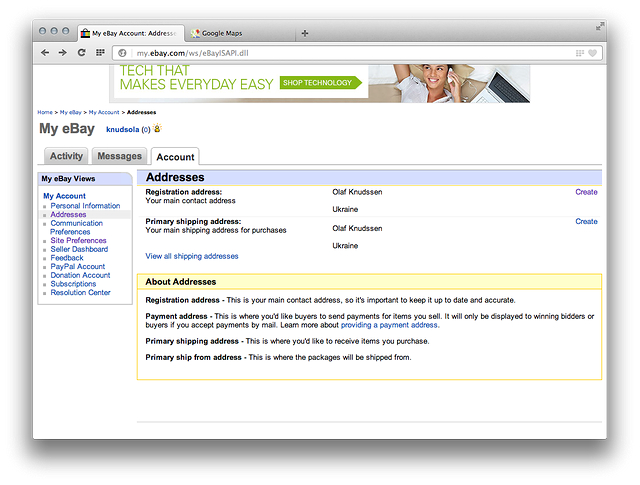Open Resolution Center from sidebar
Image resolution: width=640 pixels, height=485 pixels.
point(81,293)
